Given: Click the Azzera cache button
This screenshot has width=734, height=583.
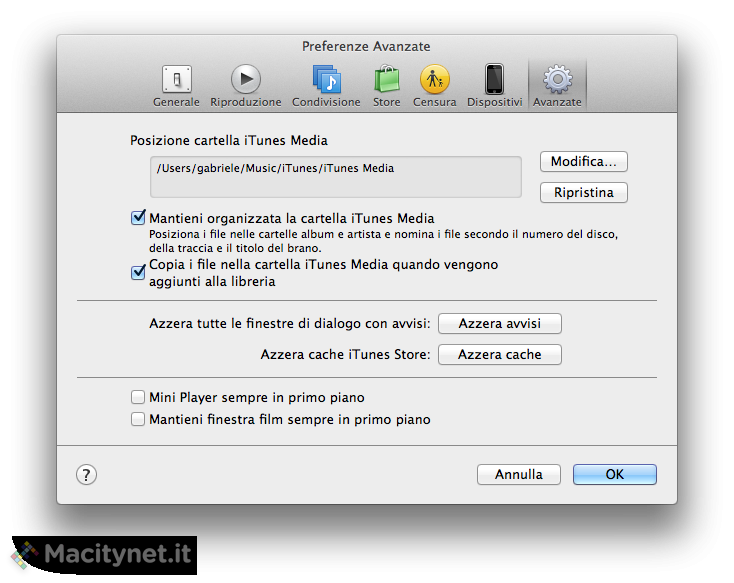Looking at the screenshot, I should pos(499,354).
